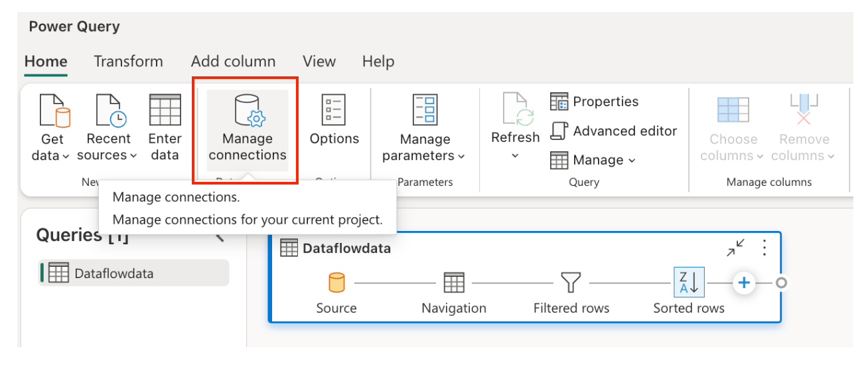
Task: Expand the Refresh dropdown arrow
Action: click(x=515, y=157)
